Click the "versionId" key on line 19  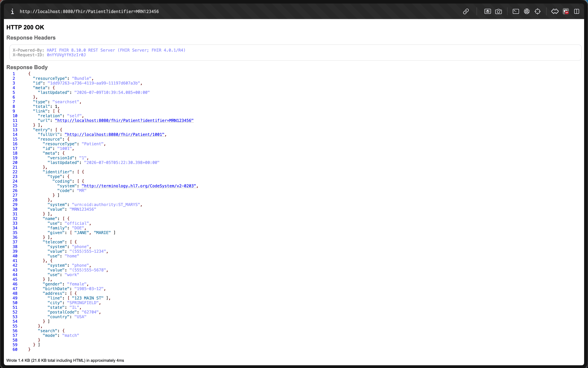[x=61, y=158]
